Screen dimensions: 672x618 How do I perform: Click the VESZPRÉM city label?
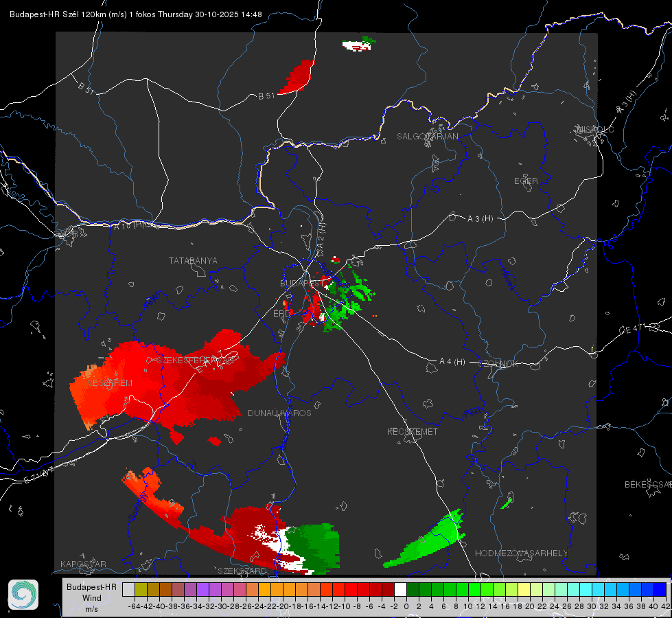pyautogui.click(x=110, y=383)
